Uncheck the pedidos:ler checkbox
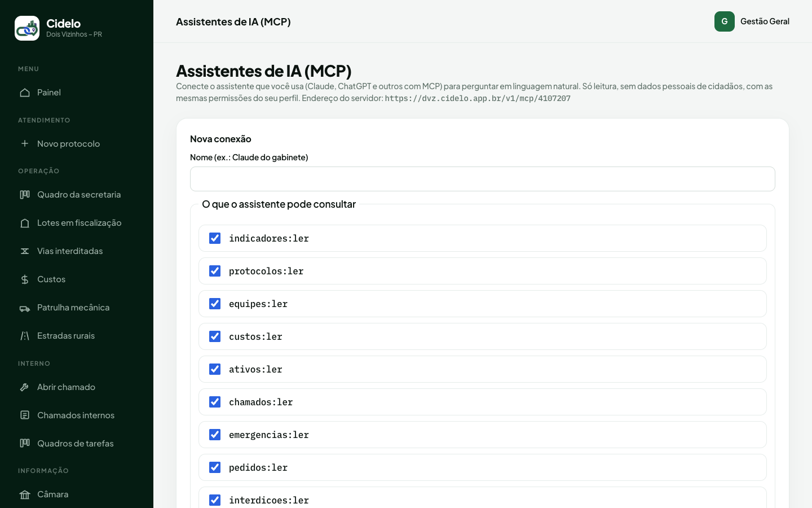 point(215,467)
